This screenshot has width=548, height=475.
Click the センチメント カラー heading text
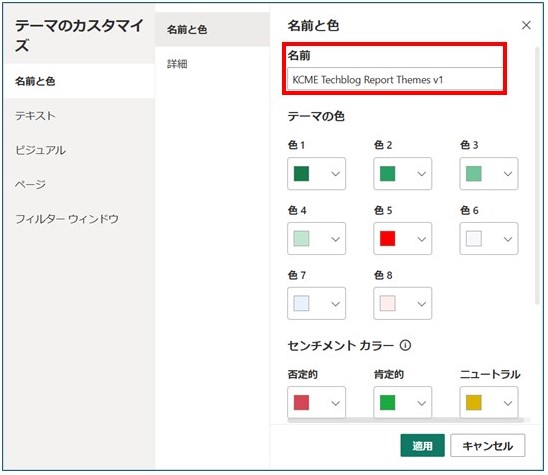click(340, 346)
